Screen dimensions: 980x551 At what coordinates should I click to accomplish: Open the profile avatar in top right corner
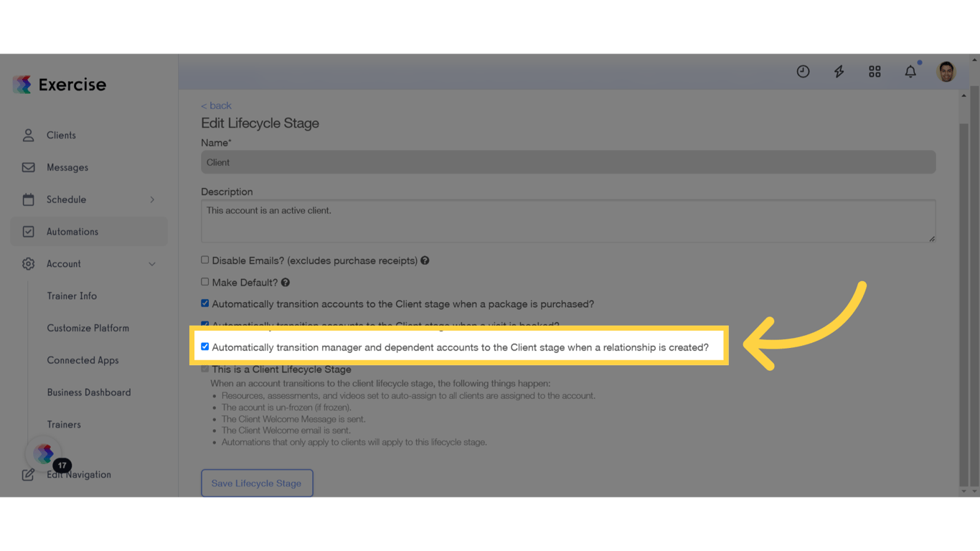[946, 71]
